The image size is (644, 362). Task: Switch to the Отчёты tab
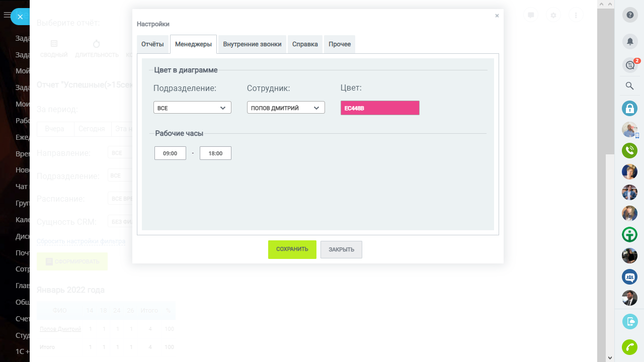[x=152, y=44]
